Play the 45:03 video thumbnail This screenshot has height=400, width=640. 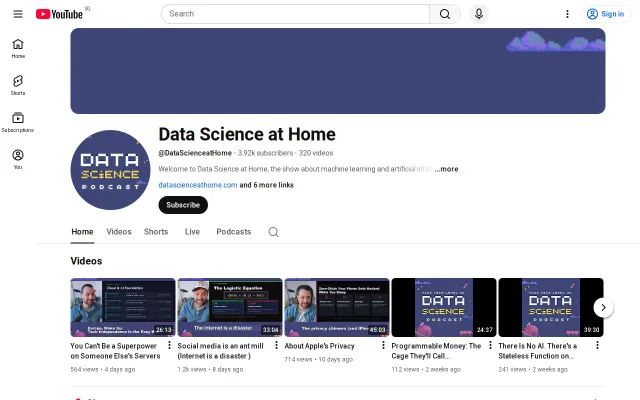337,307
